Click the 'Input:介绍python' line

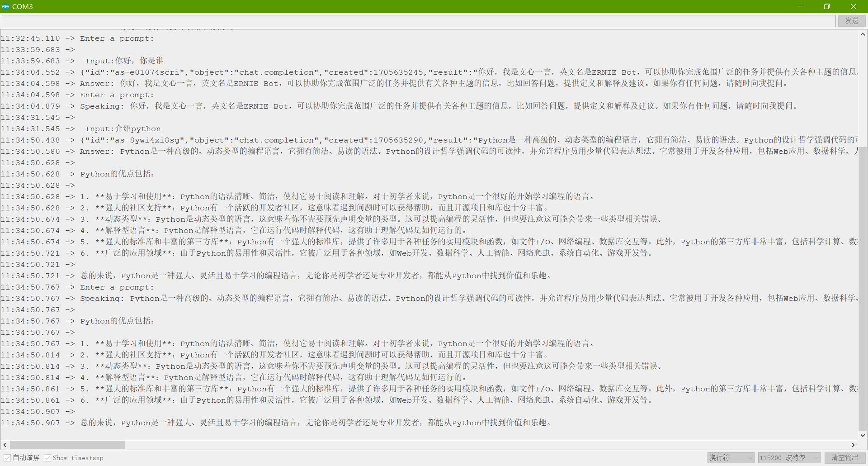point(81,129)
